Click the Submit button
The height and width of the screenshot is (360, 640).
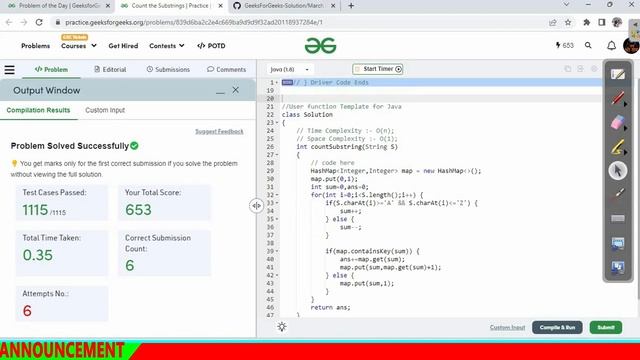pyautogui.click(x=606, y=327)
